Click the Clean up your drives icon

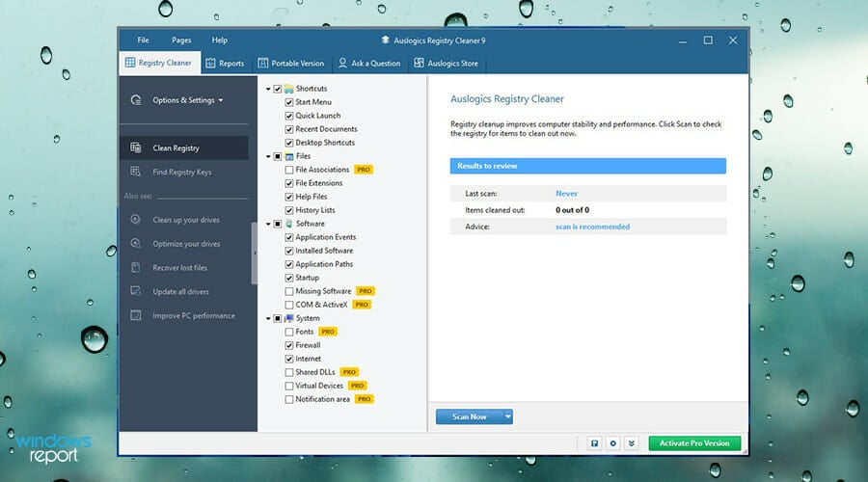point(136,219)
